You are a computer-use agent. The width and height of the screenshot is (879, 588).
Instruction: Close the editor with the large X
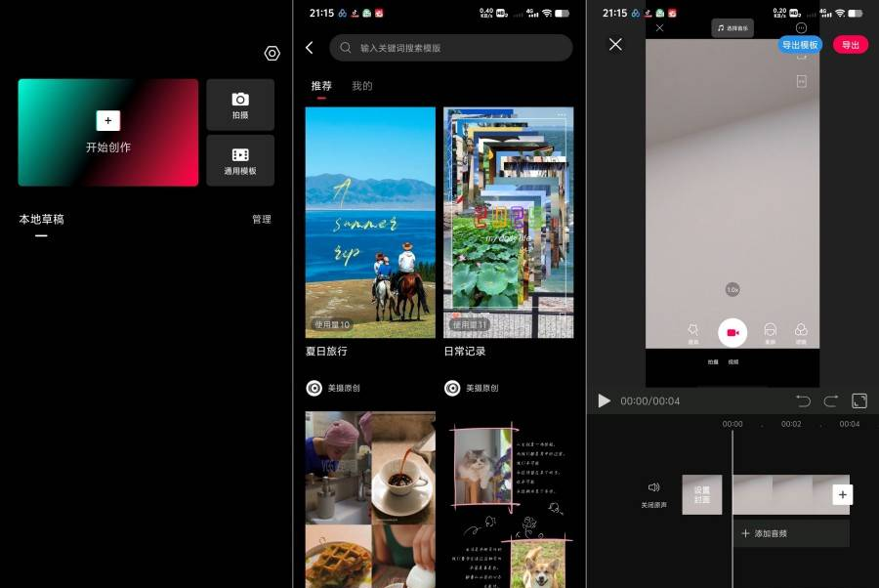pos(615,44)
